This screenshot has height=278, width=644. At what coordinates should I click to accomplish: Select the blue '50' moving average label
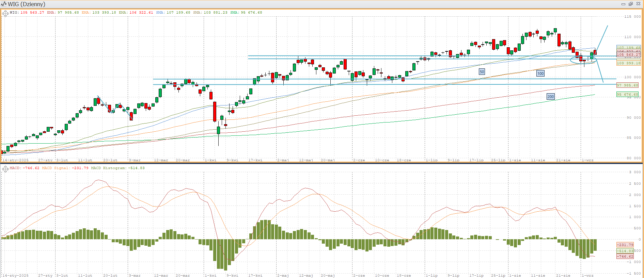482,72
